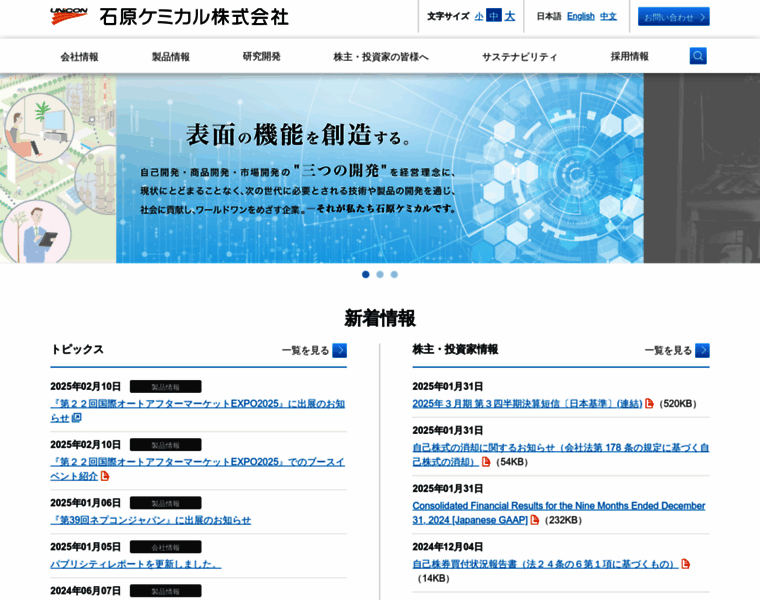Click 一覧を見る text in 株主・投資家情報 section
The width and height of the screenshot is (760, 600).
(x=668, y=350)
